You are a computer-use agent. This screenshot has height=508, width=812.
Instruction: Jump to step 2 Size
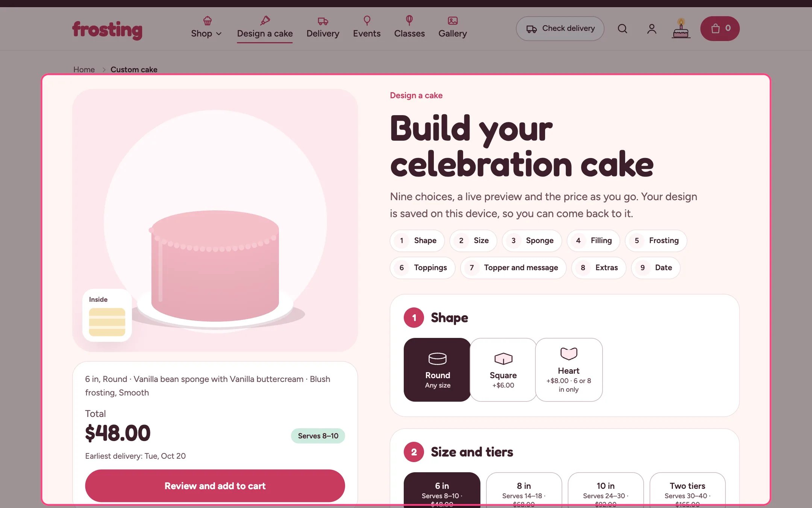pyautogui.click(x=473, y=241)
